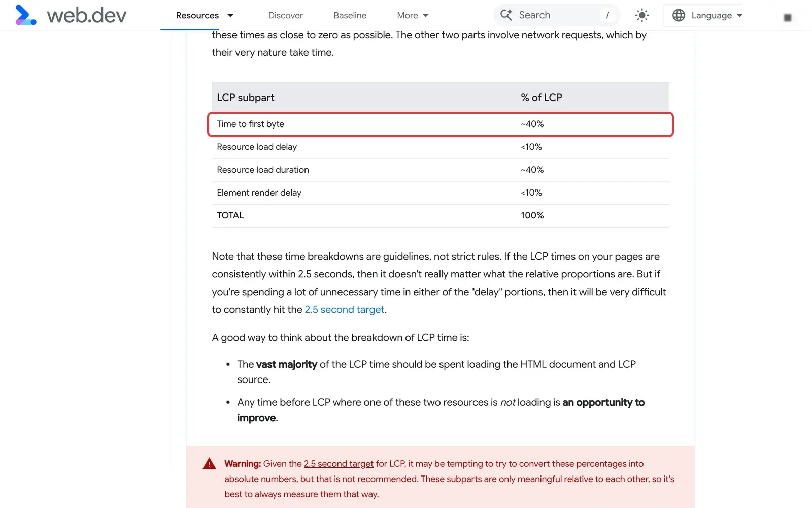The image size is (812, 508).
Task: Click the globe Language icon
Action: coord(679,15)
